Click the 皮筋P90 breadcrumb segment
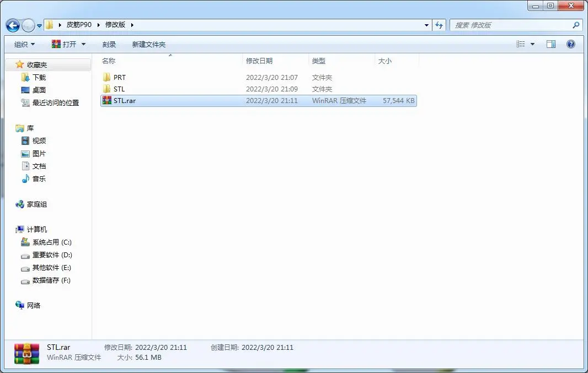 point(79,25)
